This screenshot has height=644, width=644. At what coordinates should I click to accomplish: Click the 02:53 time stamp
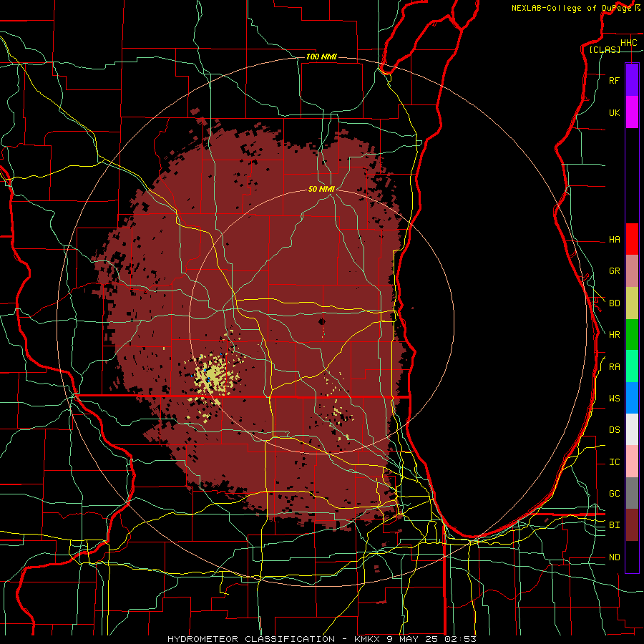(460, 639)
